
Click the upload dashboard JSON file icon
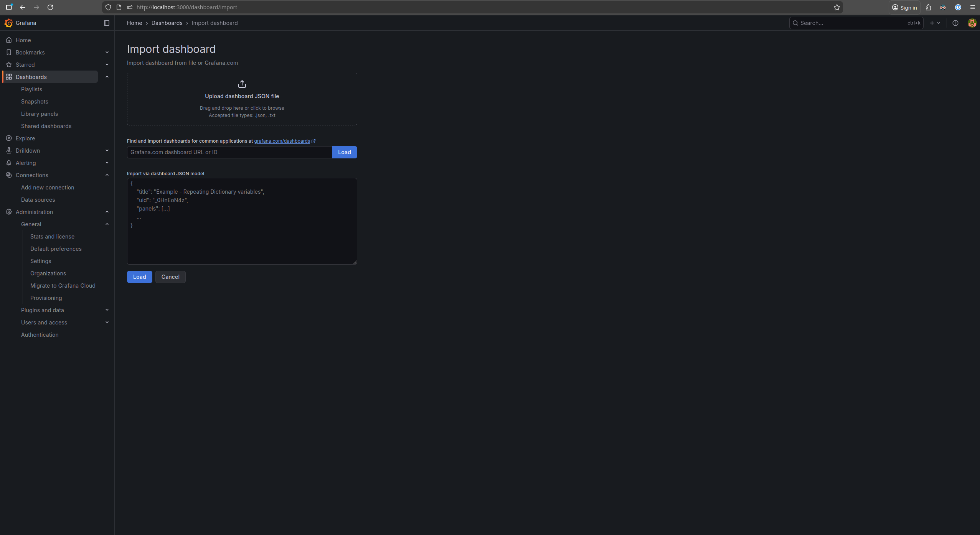point(242,84)
